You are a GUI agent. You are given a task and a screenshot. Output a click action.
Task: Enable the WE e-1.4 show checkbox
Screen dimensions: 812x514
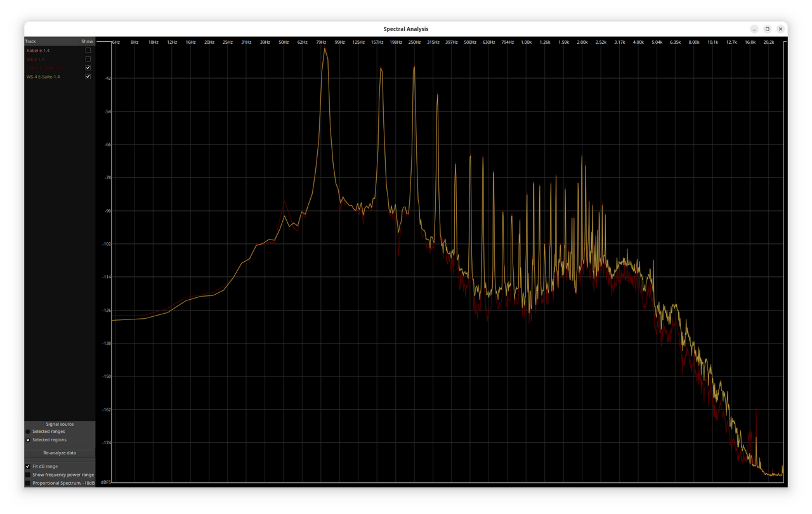pos(88,59)
